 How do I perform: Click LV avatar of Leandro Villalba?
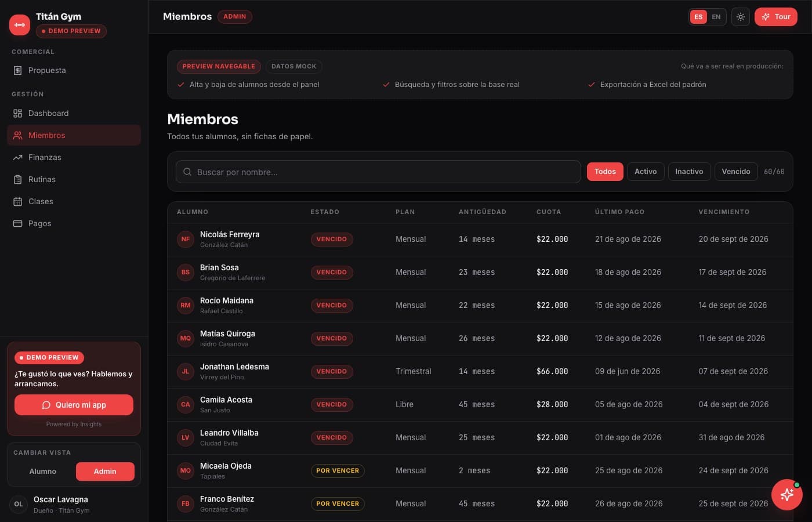point(186,437)
